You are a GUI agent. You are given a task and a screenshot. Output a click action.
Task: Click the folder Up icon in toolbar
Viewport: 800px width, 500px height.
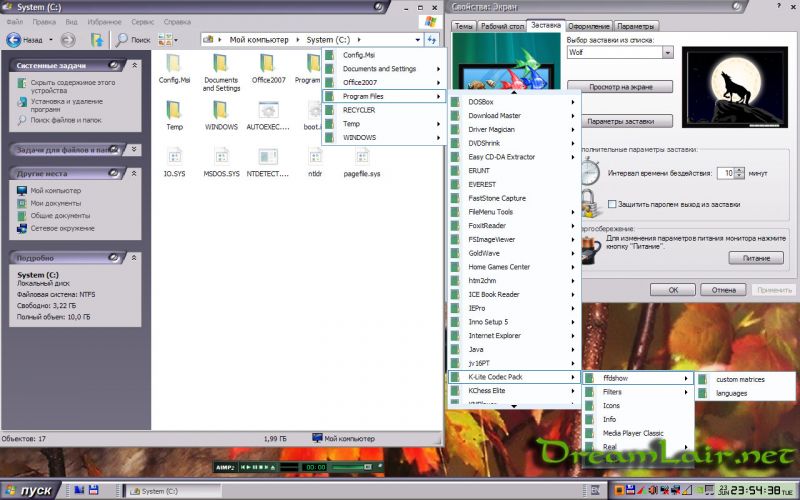coord(97,40)
